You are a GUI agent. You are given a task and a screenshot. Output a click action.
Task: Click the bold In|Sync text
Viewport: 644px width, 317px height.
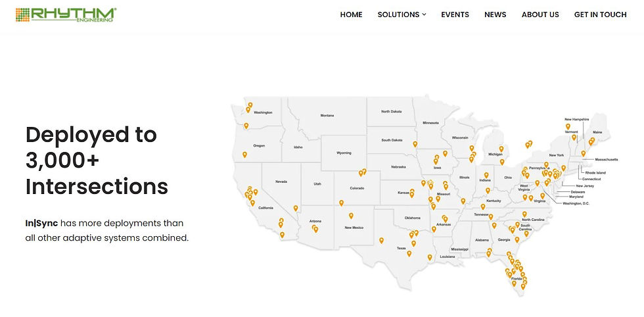[41, 224]
